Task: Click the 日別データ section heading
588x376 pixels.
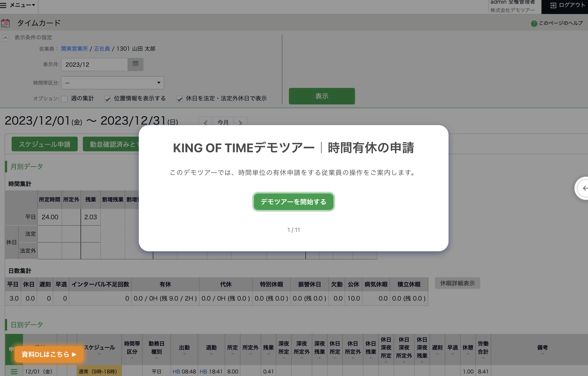Action: (x=27, y=325)
